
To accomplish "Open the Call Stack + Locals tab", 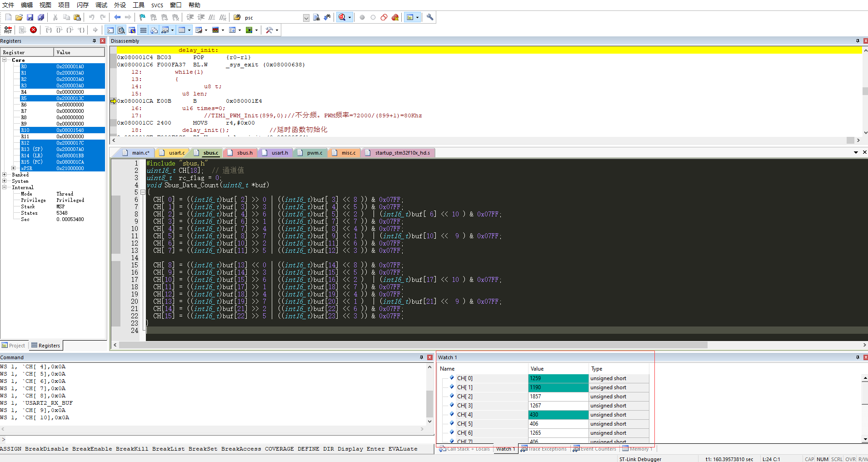I will click(464, 449).
